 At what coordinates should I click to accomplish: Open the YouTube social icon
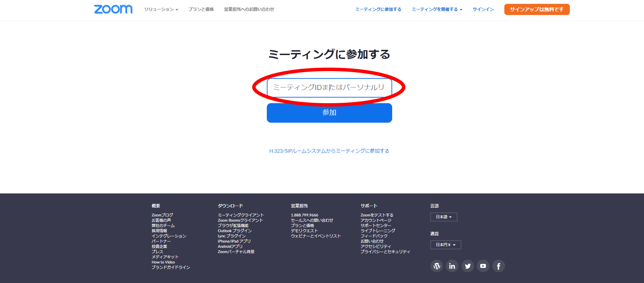click(483, 266)
